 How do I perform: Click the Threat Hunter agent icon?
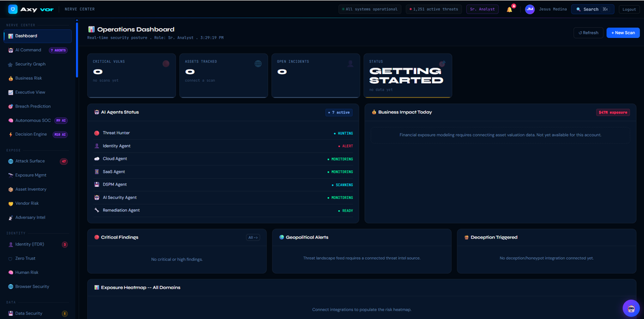(x=97, y=133)
